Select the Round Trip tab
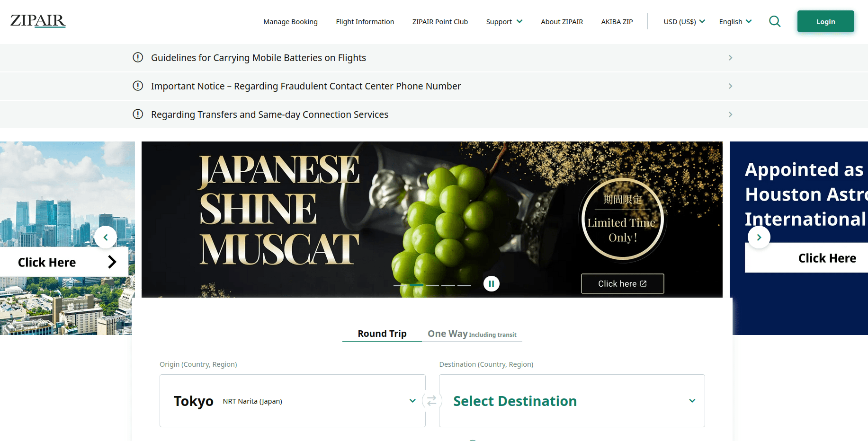868x441 pixels. pyautogui.click(x=382, y=334)
